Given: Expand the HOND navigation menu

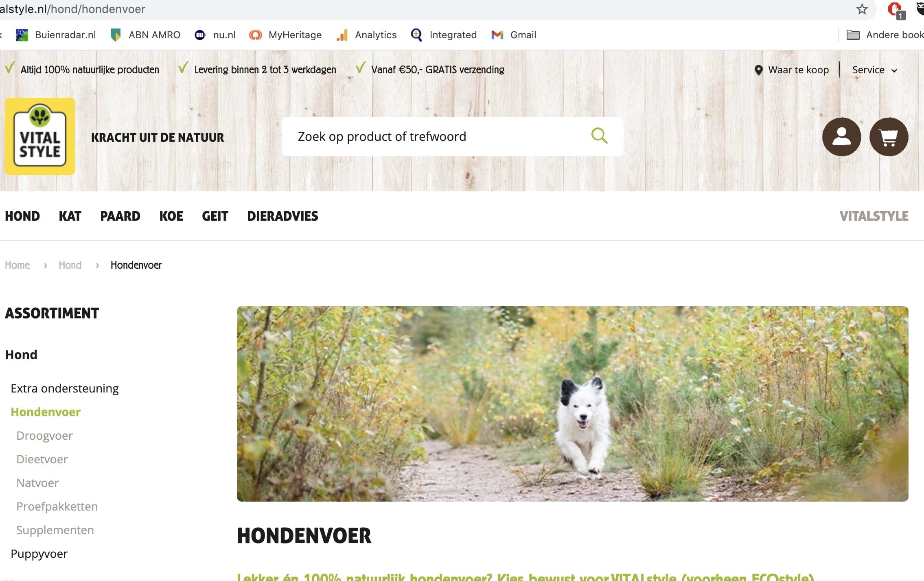Looking at the screenshot, I should point(22,216).
